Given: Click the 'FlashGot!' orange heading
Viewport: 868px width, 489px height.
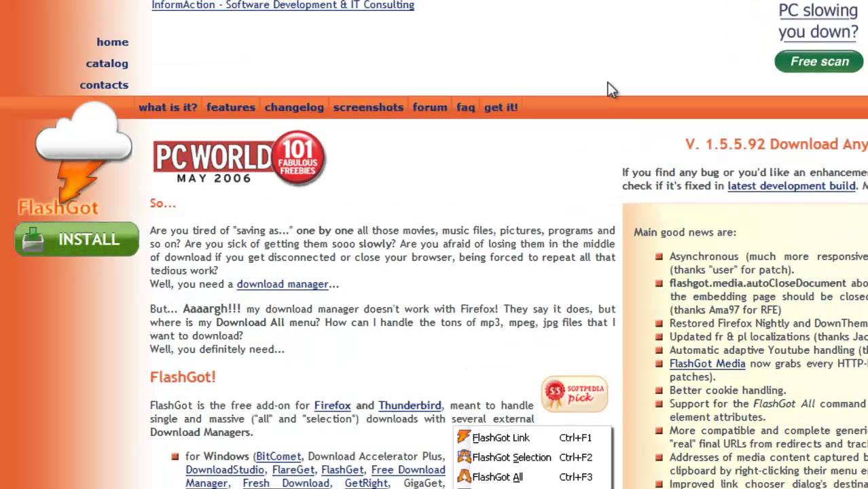Looking at the screenshot, I should (x=183, y=377).
